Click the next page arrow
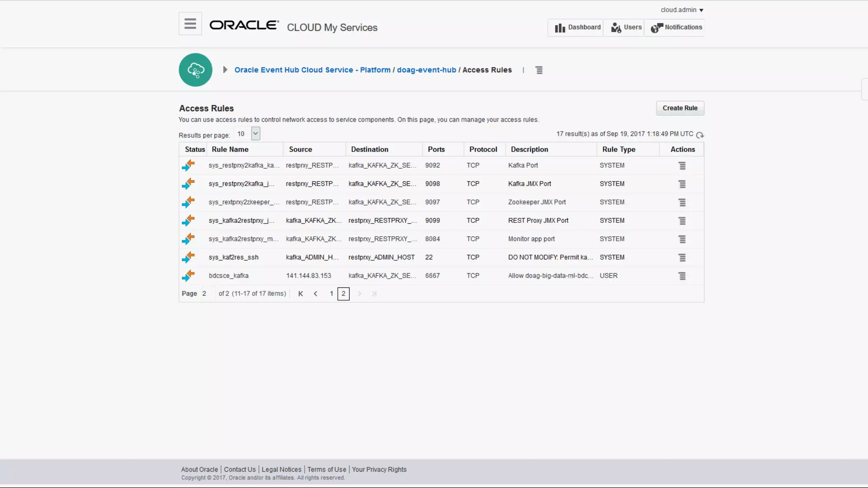 359,294
